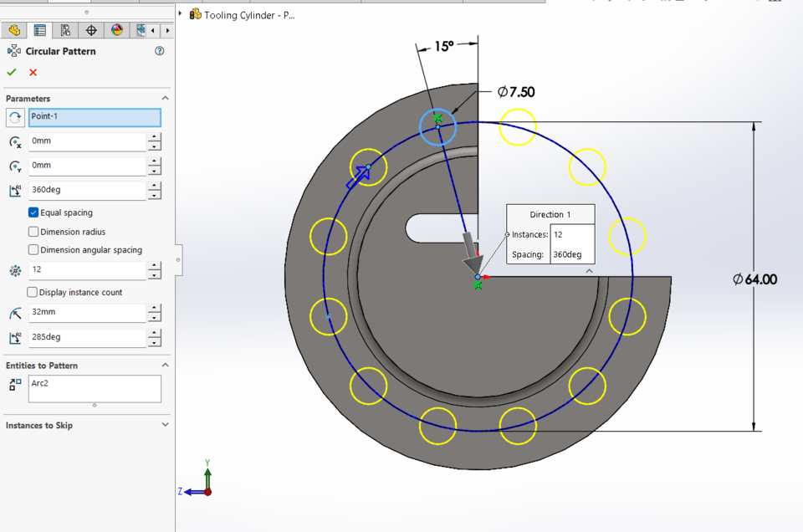Increase the 360deg angle with the up stepper

pos(155,185)
